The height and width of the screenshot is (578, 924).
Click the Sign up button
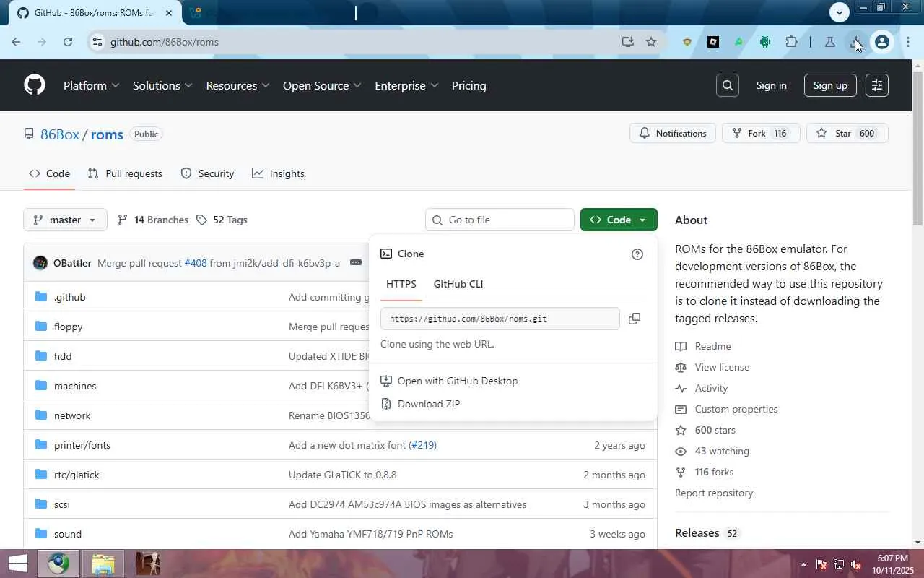(x=830, y=85)
